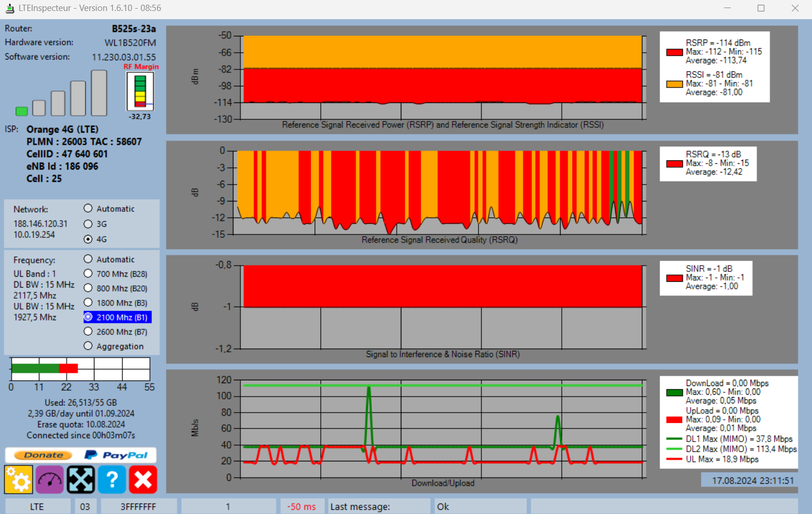Open the settings gear icon
The width and height of the screenshot is (812, 514).
[x=19, y=479]
